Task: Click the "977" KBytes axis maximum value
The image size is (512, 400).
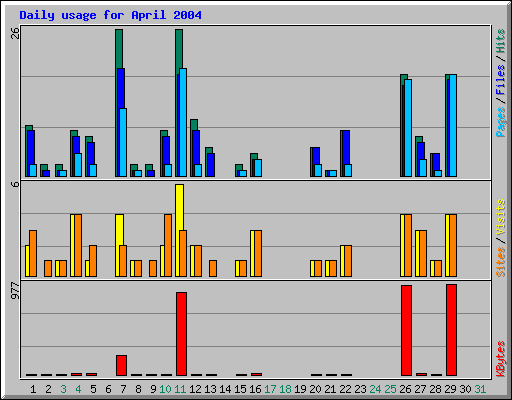Action: (15, 290)
